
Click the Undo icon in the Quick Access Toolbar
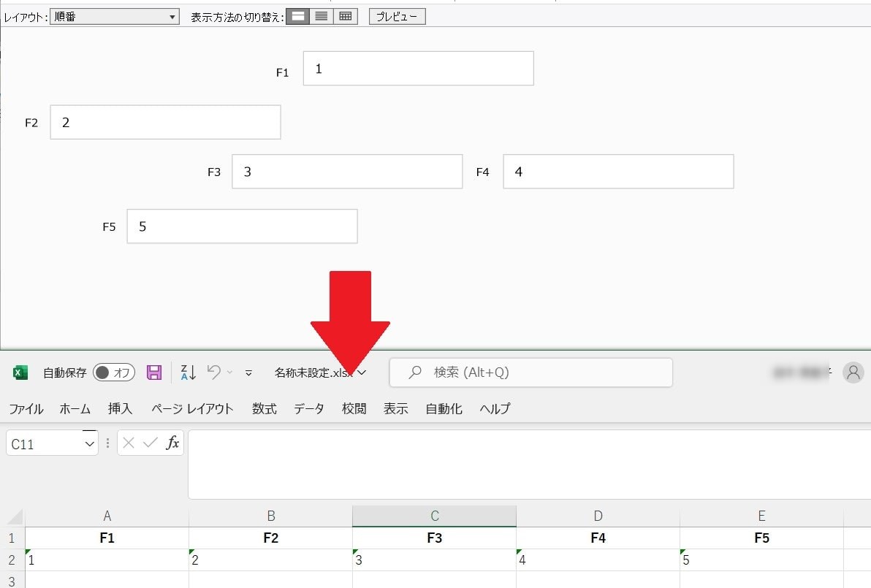pyautogui.click(x=214, y=372)
